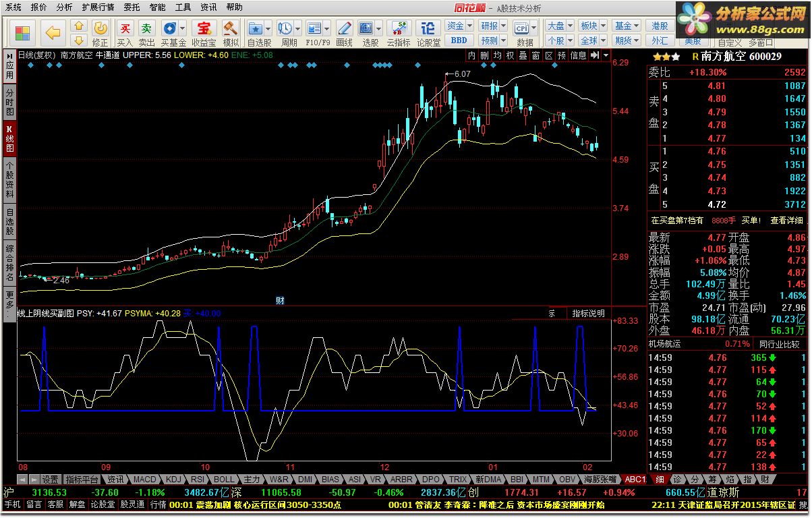Toggle 权 adjustment option
The height and width of the screenshot is (518, 812).
511,55
